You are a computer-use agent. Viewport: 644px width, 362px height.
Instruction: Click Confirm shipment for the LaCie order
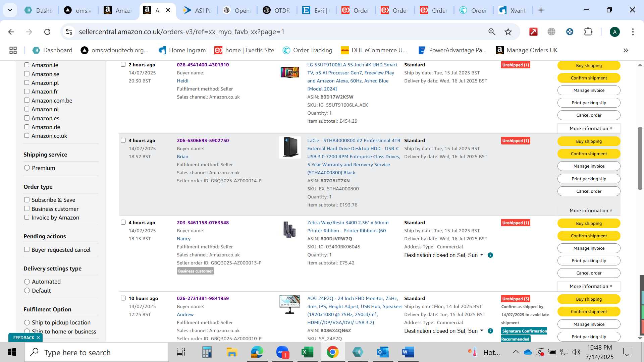[589, 154]
